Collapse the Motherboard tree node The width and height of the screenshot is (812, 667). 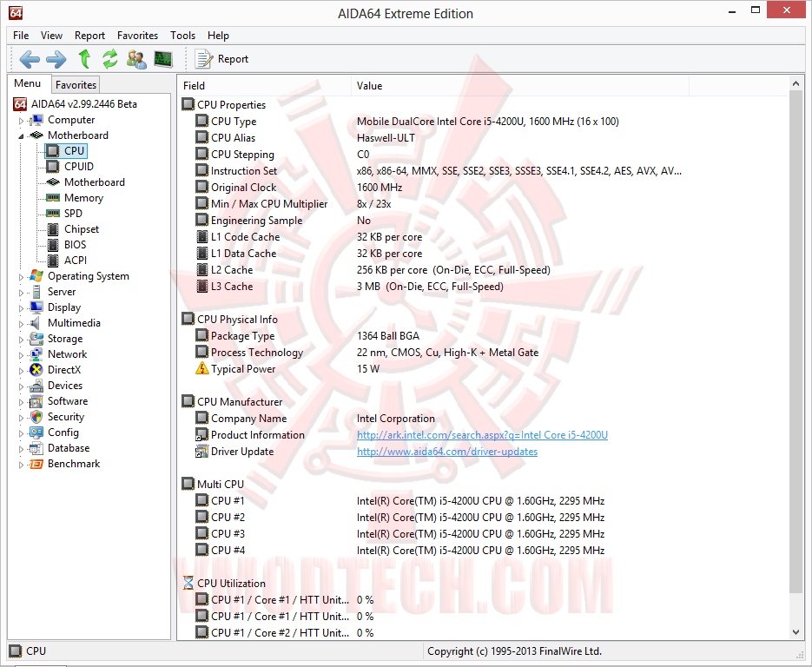(21, 136)
